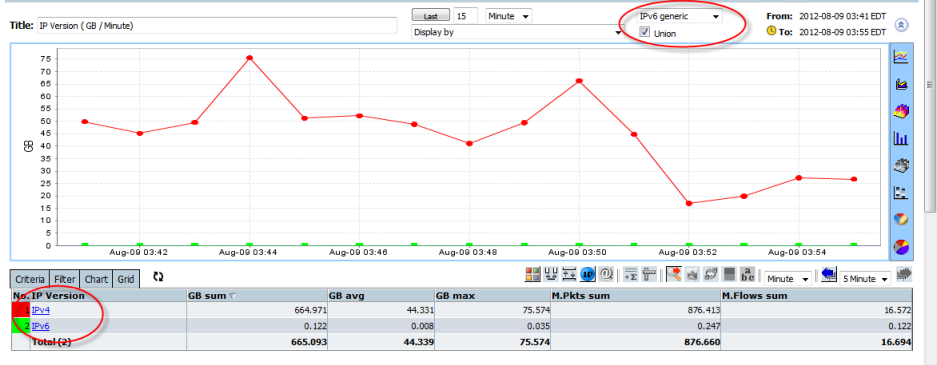Click the @ symbol toolbar icon
Image resolution: width=937 pixels, height=365 pixels.
[607, 274]
